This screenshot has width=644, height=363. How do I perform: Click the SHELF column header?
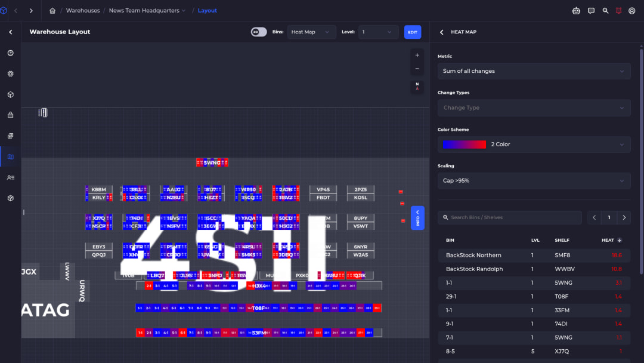[x=562, y=240]
